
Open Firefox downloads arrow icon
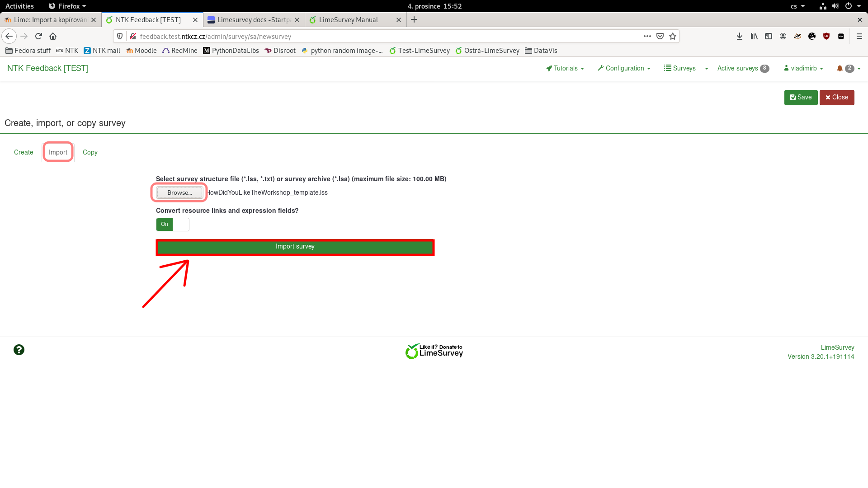coord(740,36)
